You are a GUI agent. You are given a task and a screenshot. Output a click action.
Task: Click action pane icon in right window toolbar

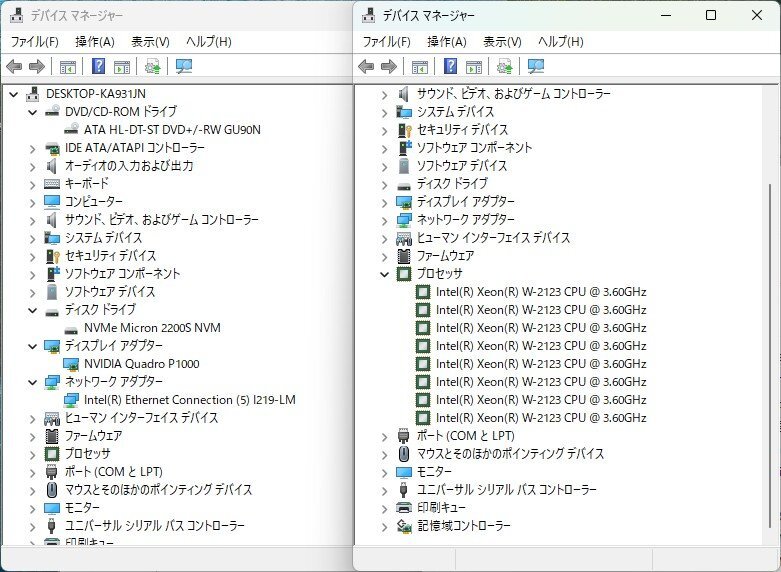tap(474, 66)
